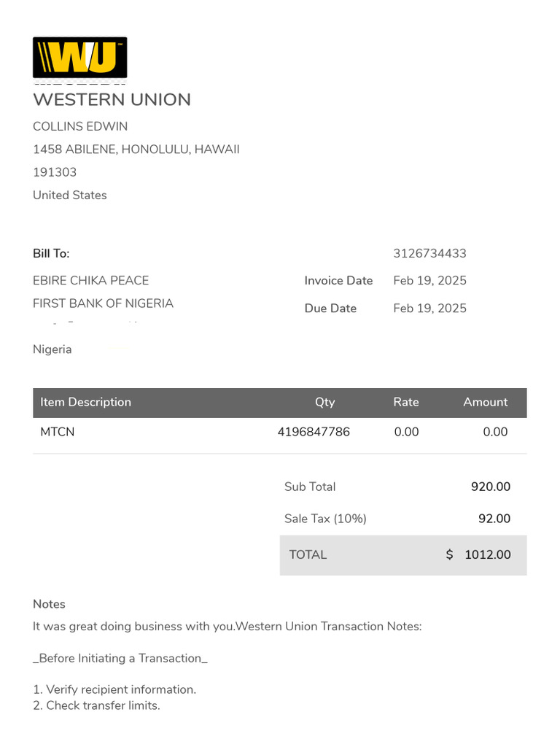Click the invoice number 3126734433
Screen dimensions: 560x747
click(429, 254)
